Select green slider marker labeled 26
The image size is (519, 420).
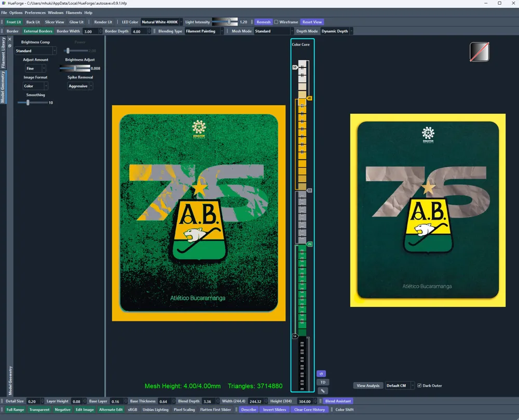309,244
